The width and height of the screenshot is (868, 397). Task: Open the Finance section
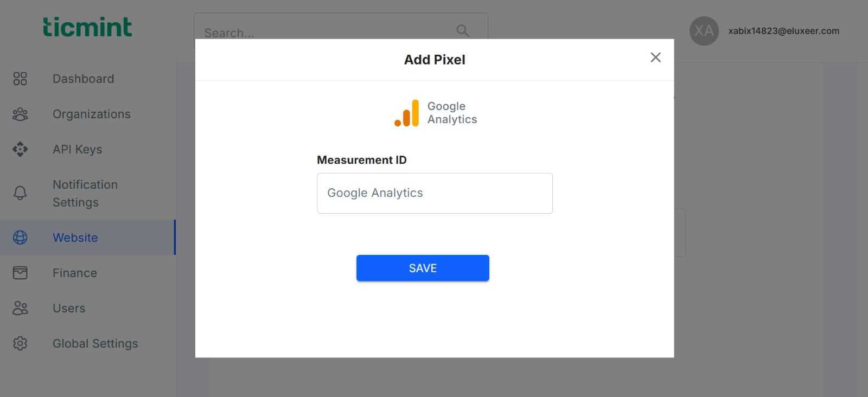[88, 273]
